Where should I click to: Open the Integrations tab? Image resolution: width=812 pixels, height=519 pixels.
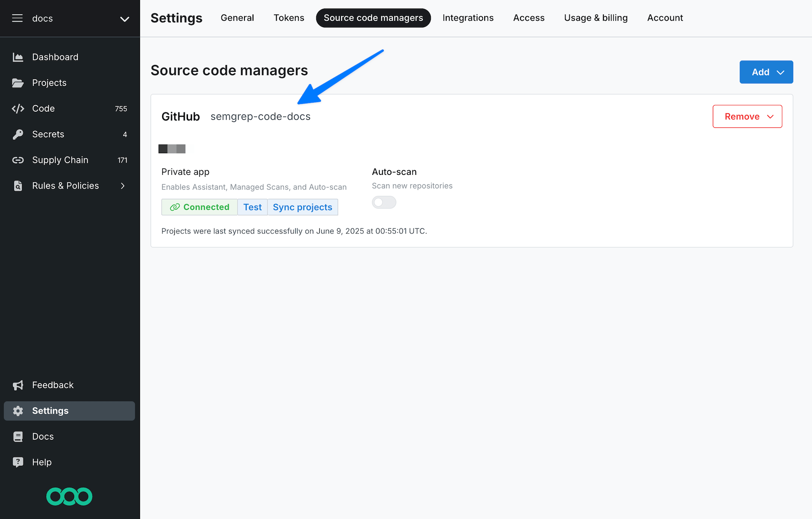[468, 18]
